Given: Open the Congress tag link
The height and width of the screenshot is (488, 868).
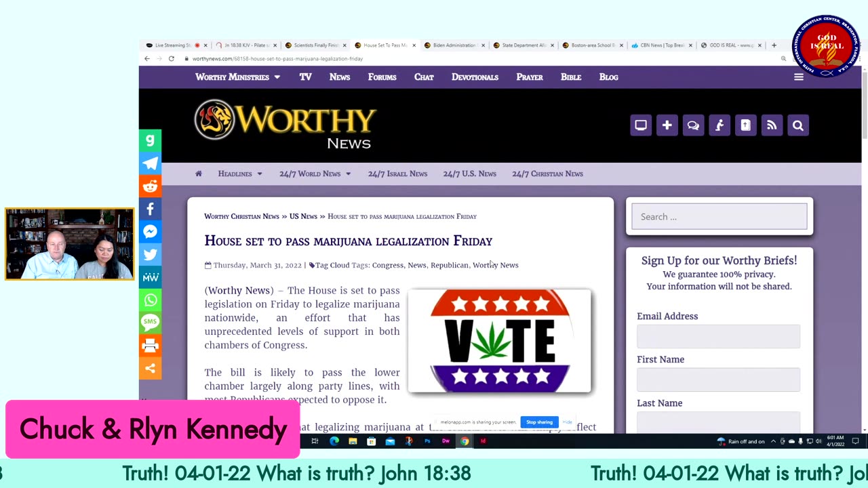Looking at the screenshot, I should point(388,265).
